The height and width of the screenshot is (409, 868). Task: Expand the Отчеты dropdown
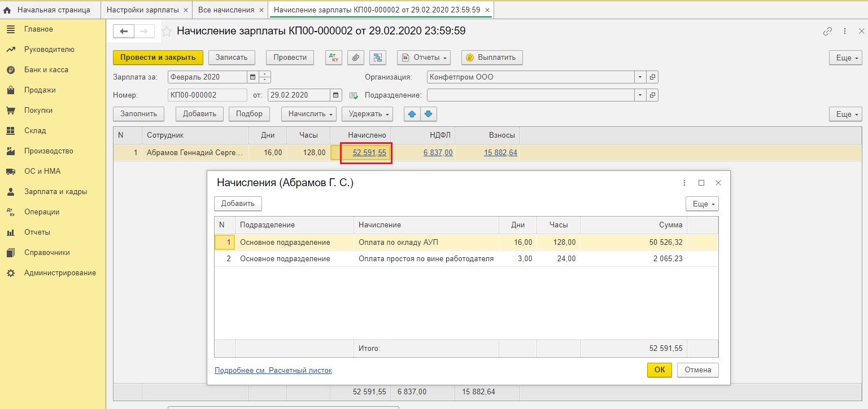pos(424,58)
